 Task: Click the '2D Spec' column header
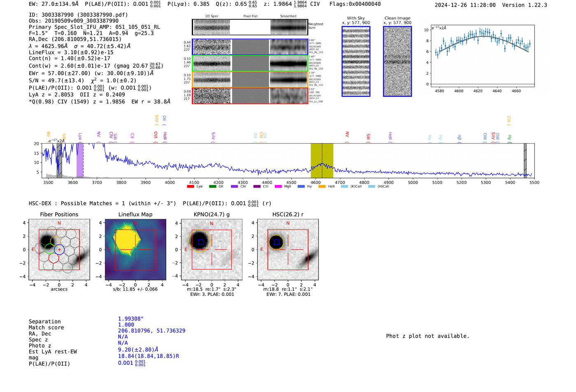point(212,16)
